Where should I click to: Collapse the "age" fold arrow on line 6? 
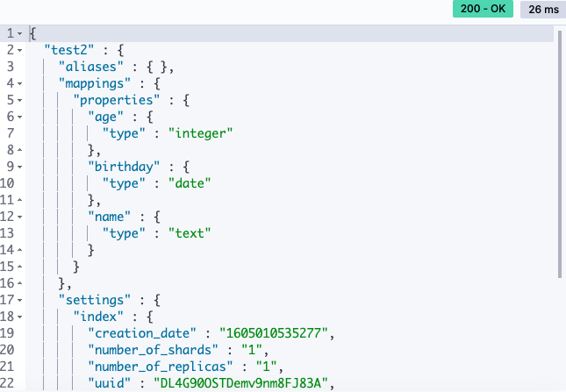19,117
